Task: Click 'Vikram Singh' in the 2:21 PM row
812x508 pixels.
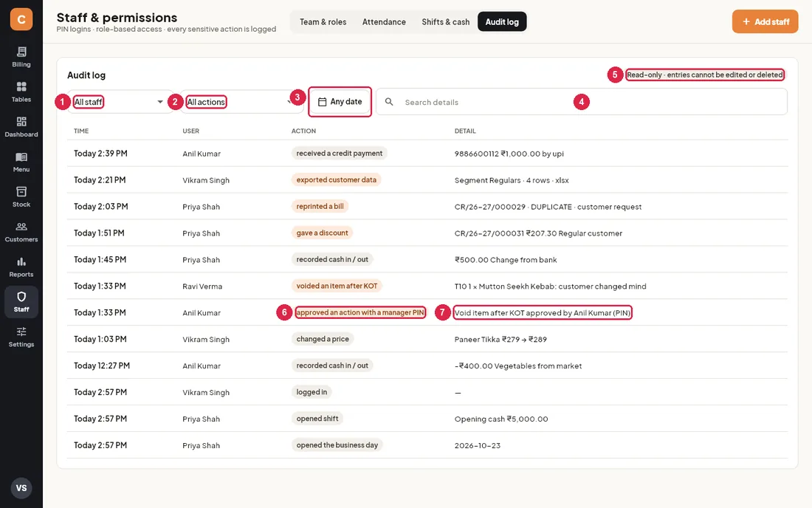Action: (206, 180)
